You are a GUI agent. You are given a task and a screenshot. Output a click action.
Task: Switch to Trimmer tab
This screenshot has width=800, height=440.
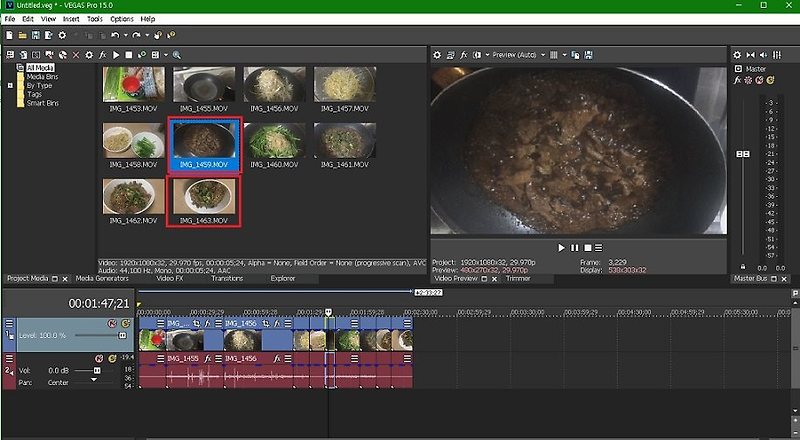(518, 278)
